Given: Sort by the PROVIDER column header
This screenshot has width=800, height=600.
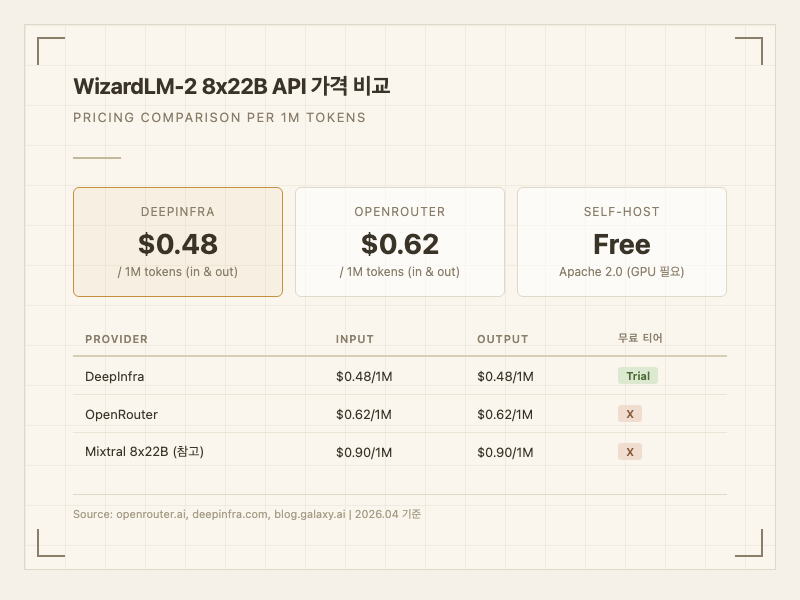Looking at the screenshot, I should [x=116, y=339].
